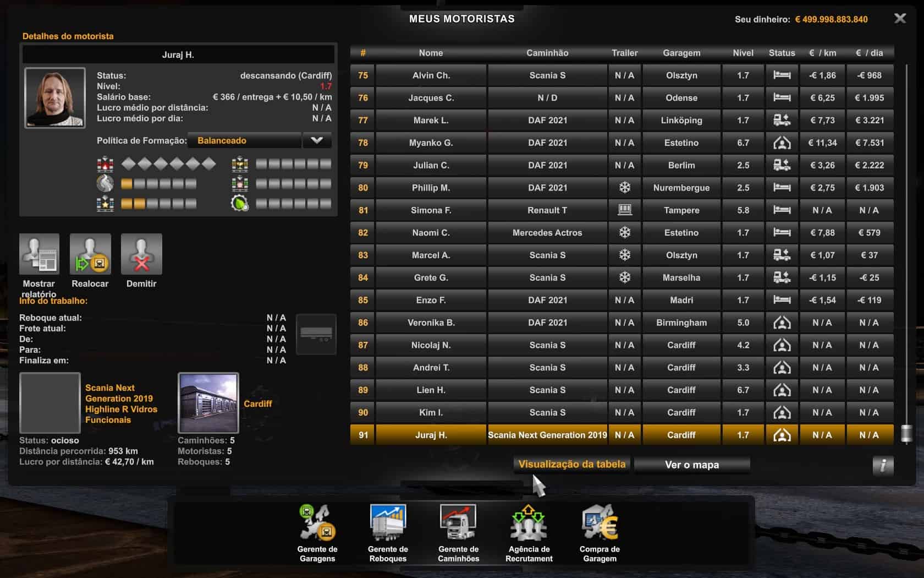Open the Agência de Recrutamento icon
This screenshot has height=578, width=924.
click(529, 524)
